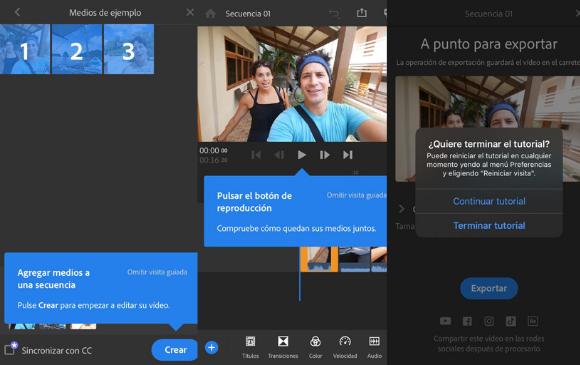This screenshot has height=365, width=580.
Task: Click the 00:00 current timecode display
Action: click(x=213, y=151)
